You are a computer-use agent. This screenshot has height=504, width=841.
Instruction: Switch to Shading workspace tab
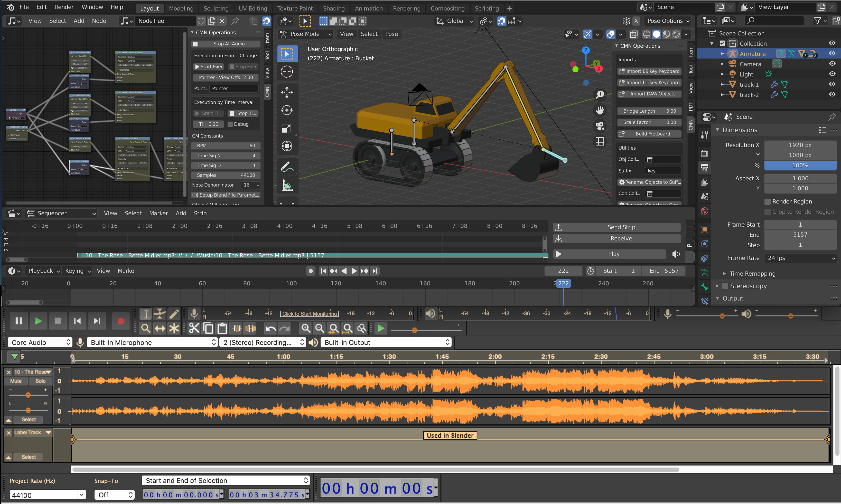point(333,8)
